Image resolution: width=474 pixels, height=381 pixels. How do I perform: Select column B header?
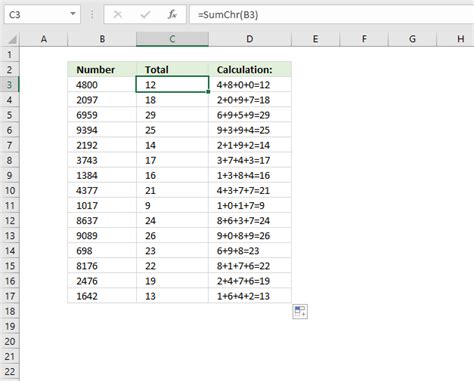(102, 39)
